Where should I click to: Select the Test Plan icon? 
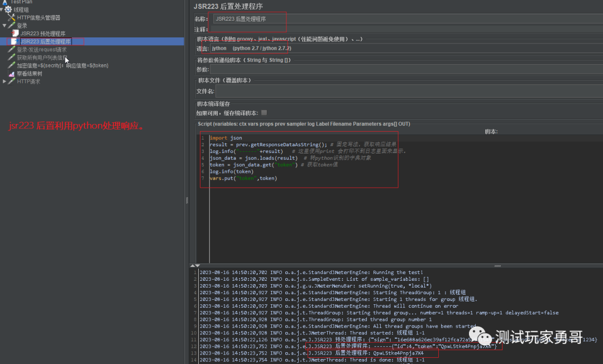[5, 2]
